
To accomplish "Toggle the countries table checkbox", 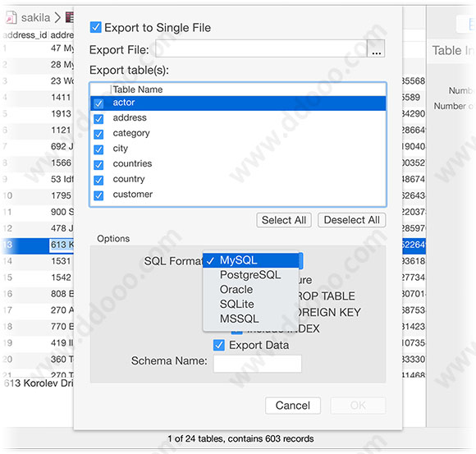I will tap(98, 164).
